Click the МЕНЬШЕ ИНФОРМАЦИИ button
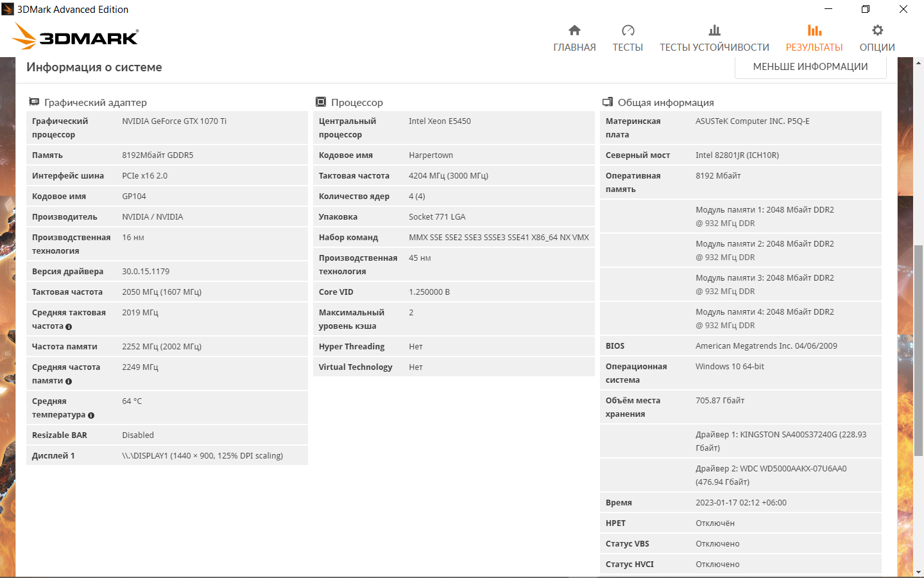Viewport: 924px width, 578px height. pyautogui.click(x=810, y=67)
